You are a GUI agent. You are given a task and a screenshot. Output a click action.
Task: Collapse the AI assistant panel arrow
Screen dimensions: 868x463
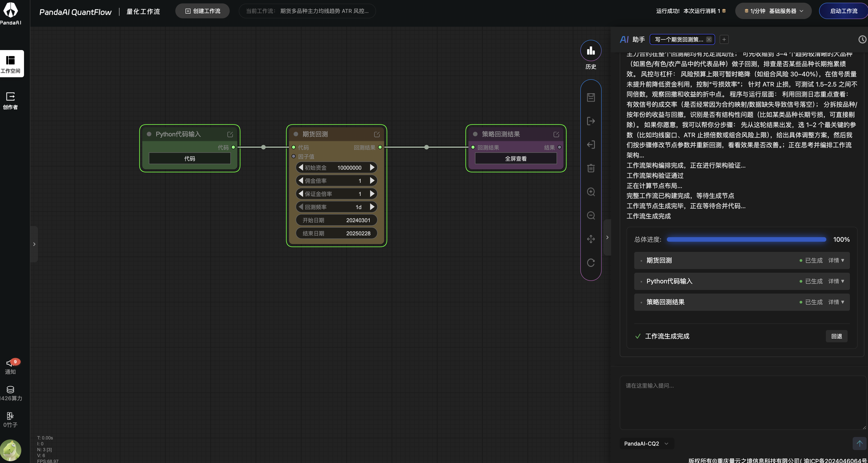607,237
